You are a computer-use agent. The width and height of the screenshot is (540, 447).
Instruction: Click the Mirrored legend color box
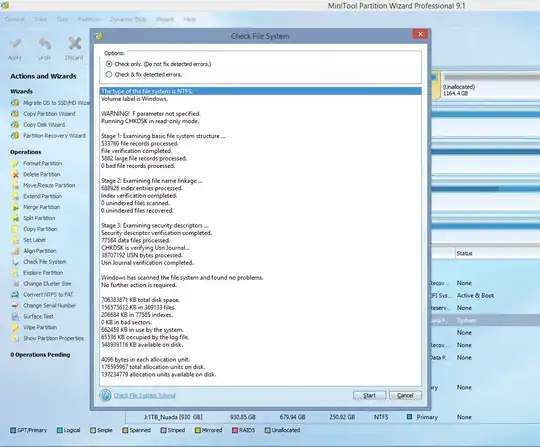coord(198,430)
